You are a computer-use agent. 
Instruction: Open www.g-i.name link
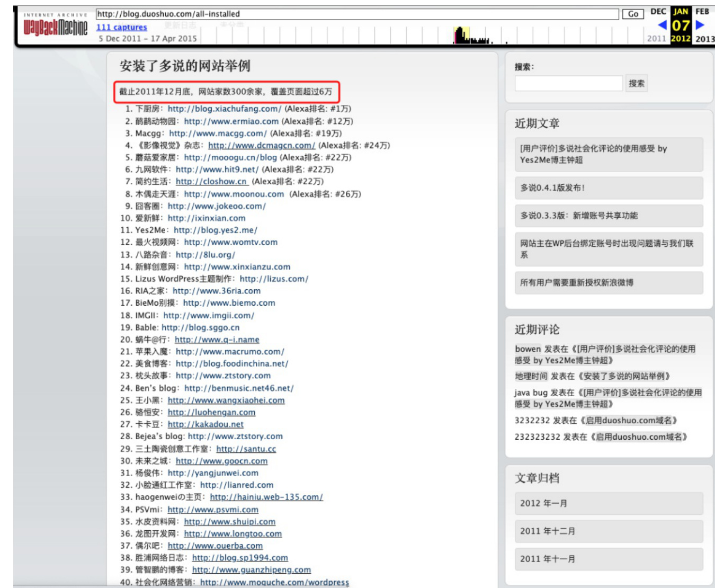point(217,340)
